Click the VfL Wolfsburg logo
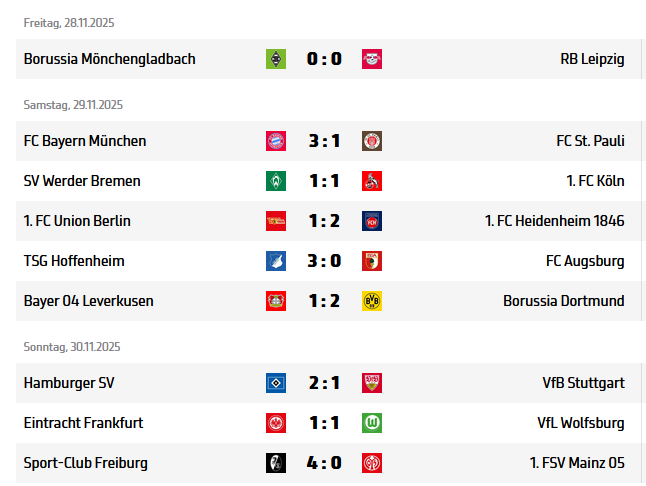This screenshot has height=486, width=646. pos(372,423)
